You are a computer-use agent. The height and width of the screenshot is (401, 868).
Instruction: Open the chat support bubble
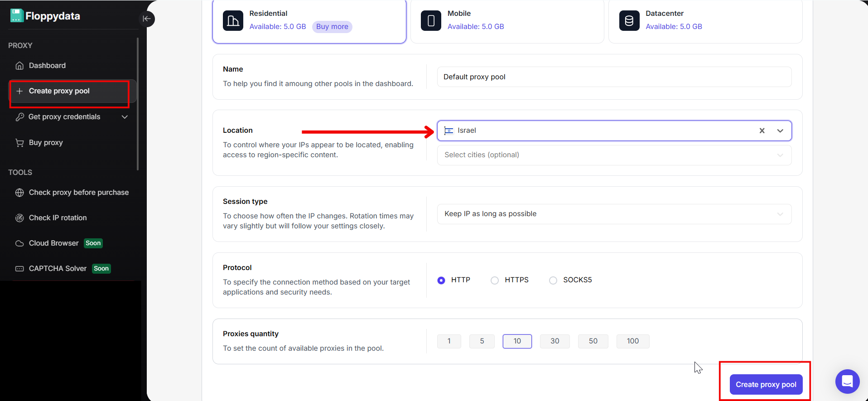pos(847,381)
